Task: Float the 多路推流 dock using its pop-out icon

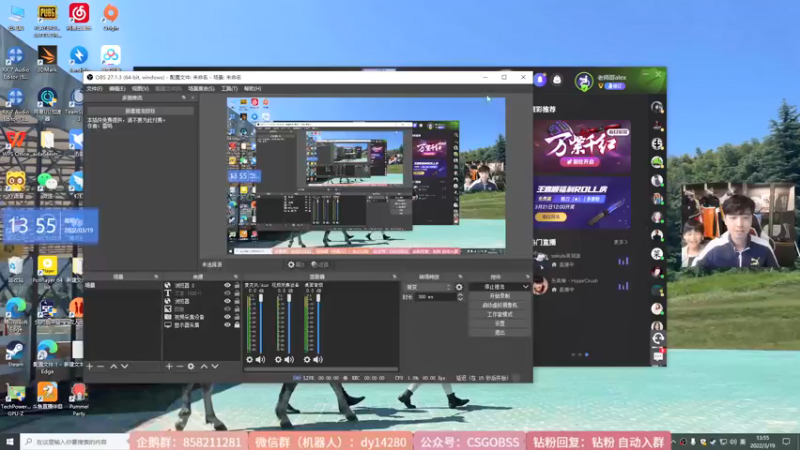Action: [184, 98]
